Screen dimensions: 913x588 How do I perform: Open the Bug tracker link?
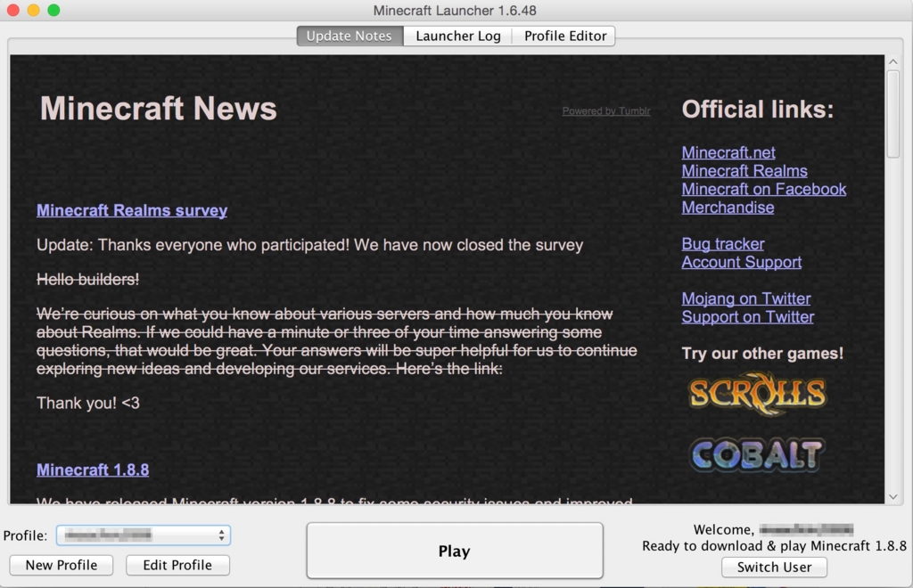[x=722, y=244]
